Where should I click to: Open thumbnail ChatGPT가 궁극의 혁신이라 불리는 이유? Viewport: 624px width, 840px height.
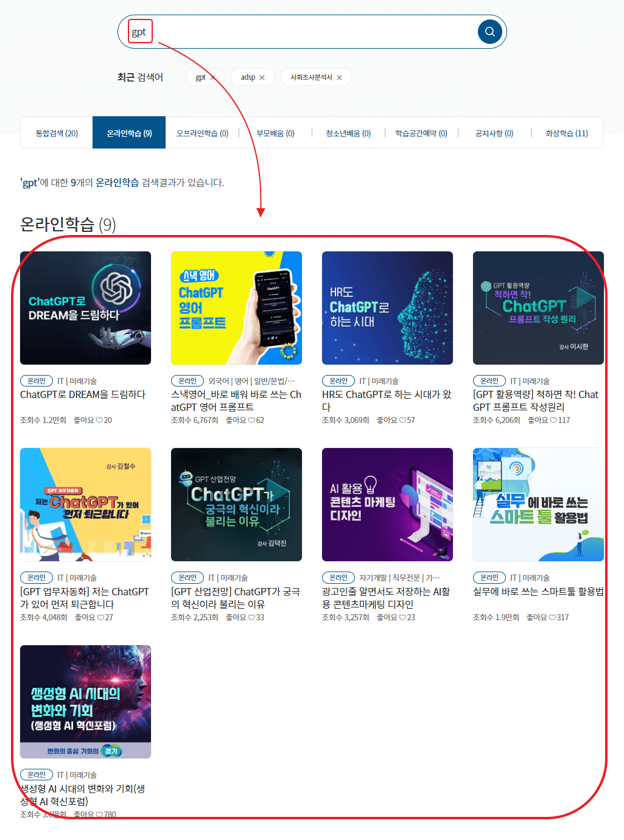tap(236, 505)
